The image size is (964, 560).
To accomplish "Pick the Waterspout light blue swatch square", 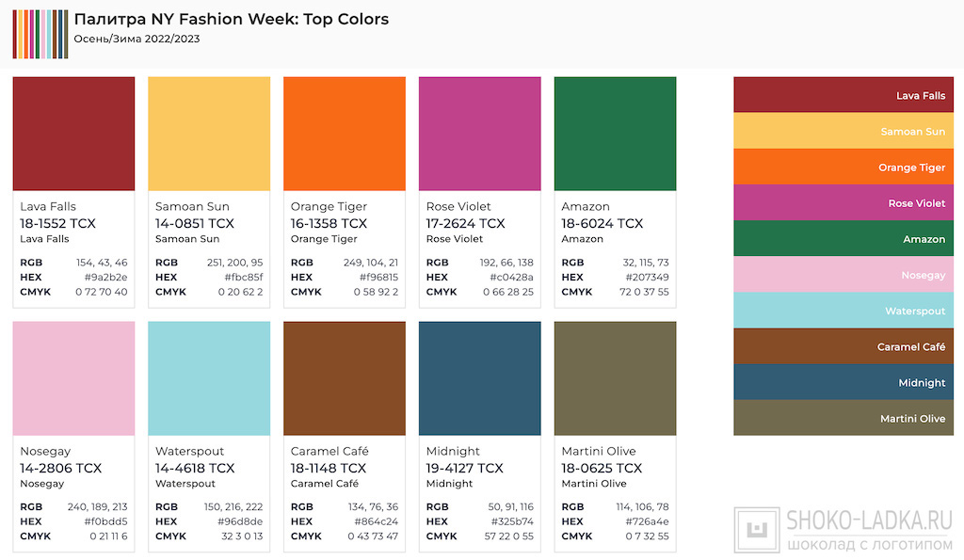I will pyautogui.click(x=209, y=378).
